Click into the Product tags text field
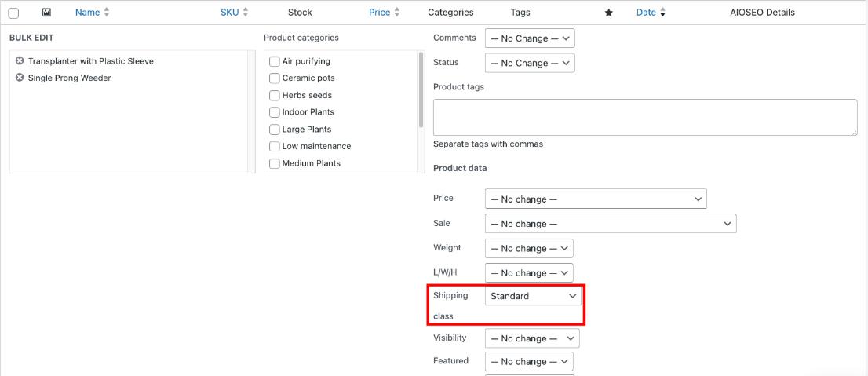The width and height of the screenshot is (868, 376). pos(644,117)
